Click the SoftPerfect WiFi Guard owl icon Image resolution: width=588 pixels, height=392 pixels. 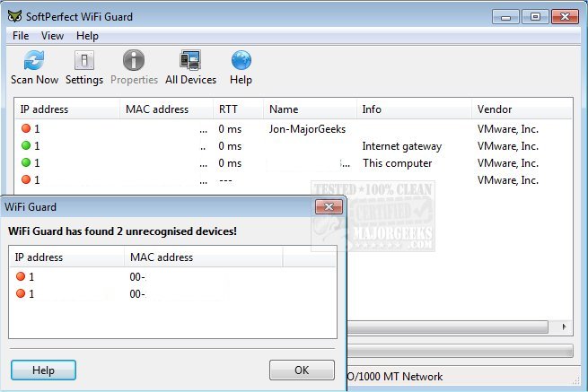click(15, 15)
